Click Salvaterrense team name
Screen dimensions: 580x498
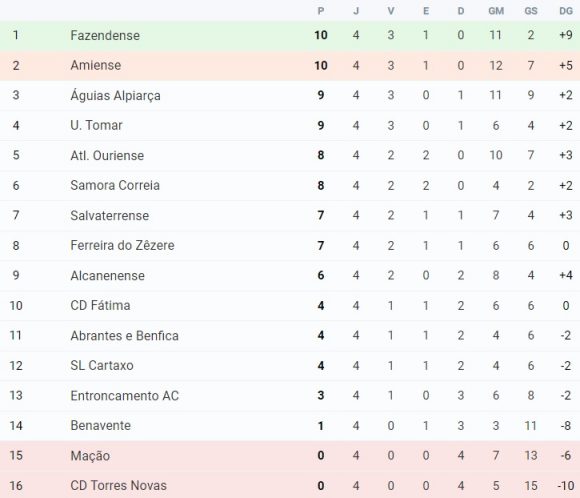pyautogui.click(x=109, y=215)
